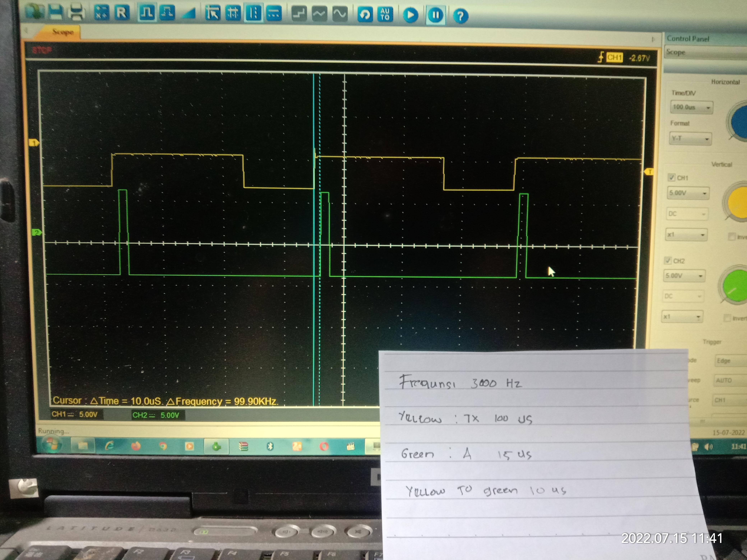The width and height of the screenshot is (747, 560).
Task: Uncheck the CH2 channel checkbox
Action: coord(668,260)
